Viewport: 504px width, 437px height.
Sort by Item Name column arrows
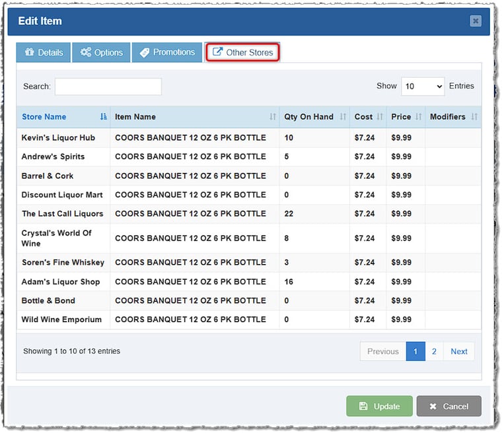[x=273, y=117]
